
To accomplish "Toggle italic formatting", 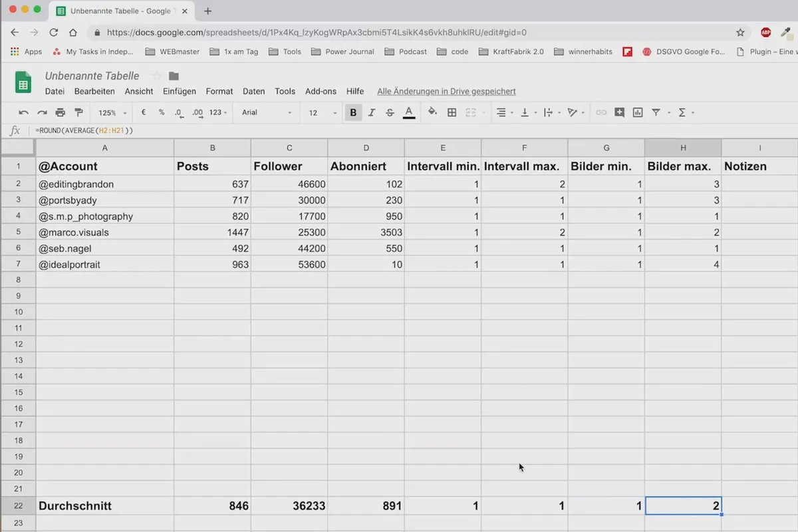I will click(372, 112).
